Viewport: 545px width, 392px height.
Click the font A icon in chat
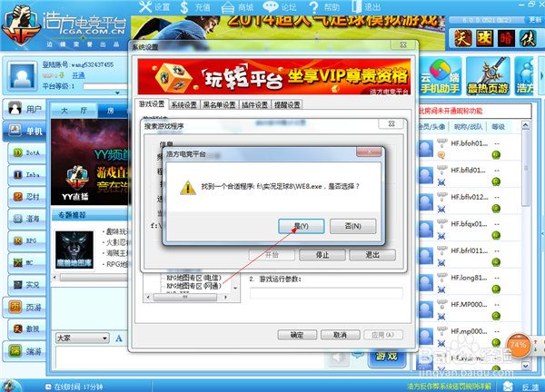pos(119,338)
